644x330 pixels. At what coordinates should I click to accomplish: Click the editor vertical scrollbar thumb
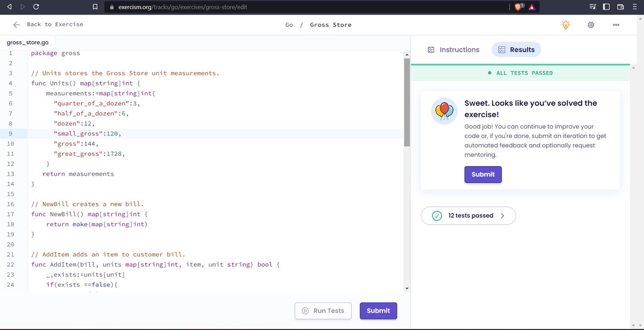click(407, 102)
